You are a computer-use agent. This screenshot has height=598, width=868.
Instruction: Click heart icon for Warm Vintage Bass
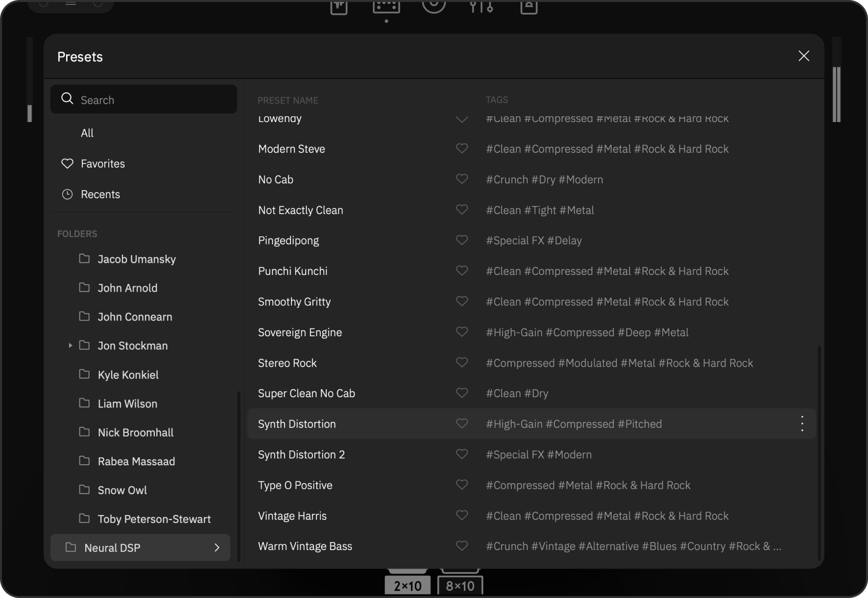(461, 546)
